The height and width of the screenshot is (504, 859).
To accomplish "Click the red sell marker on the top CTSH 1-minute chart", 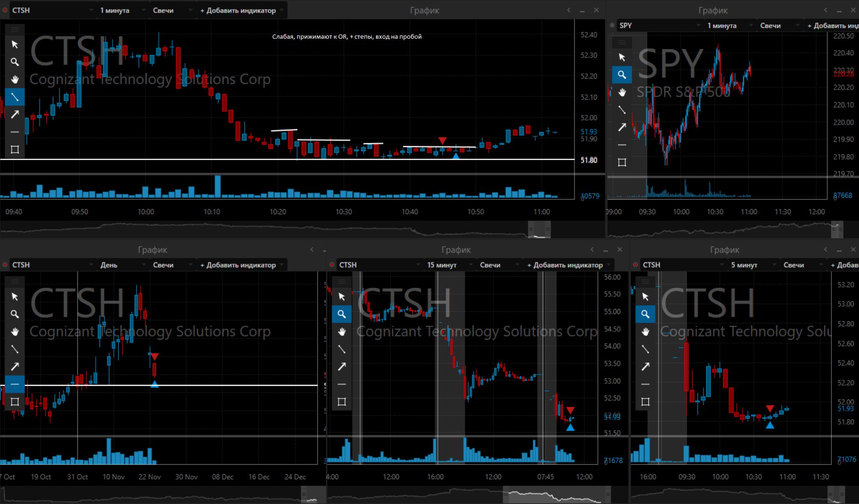I will coord(442,140).
